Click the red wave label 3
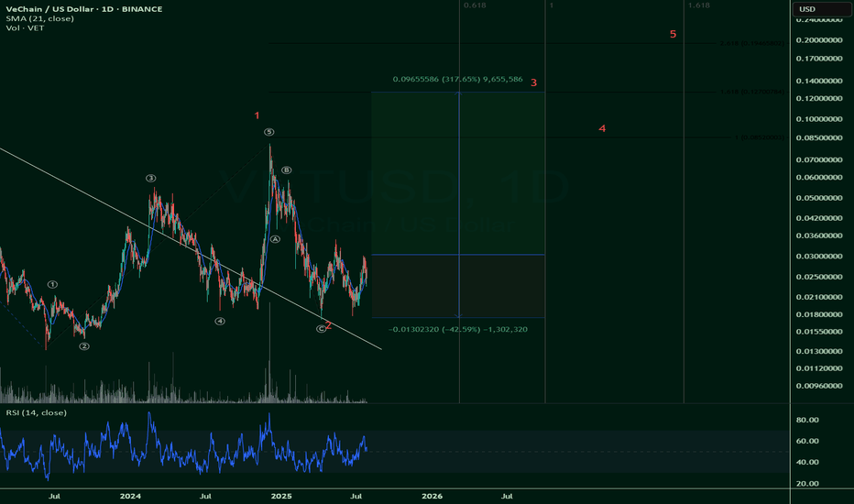Screen dimensions: 854x504 (533, 82)
